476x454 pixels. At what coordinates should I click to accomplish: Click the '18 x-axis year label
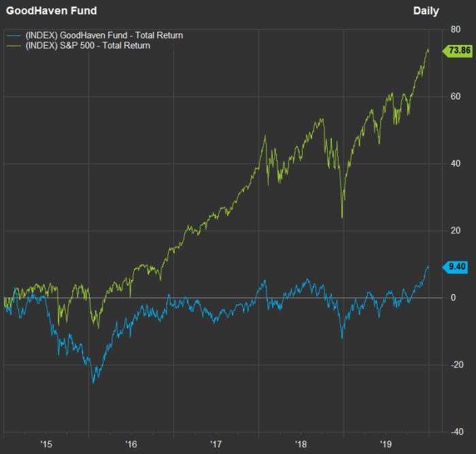[x=301, y=444]
